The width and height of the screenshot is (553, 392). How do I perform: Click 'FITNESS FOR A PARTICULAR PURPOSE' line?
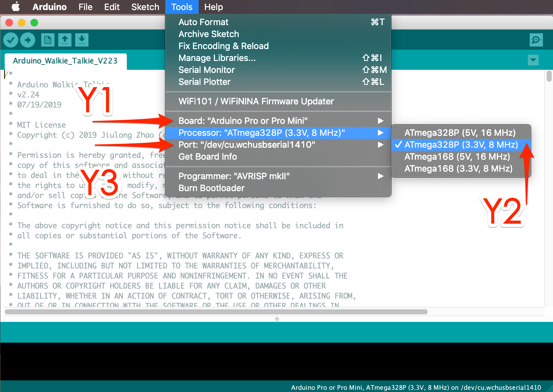[x=182, y=276]
